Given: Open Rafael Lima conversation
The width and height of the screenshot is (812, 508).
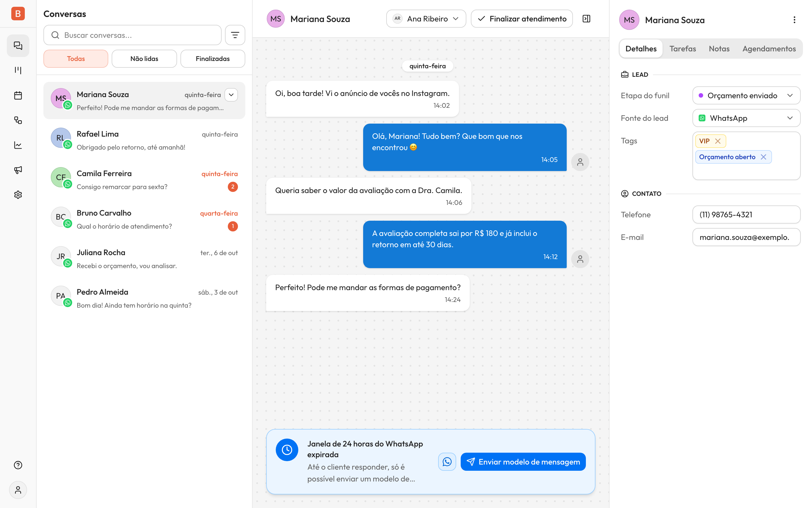Looking at the screenshot, I should click(144, 140).
